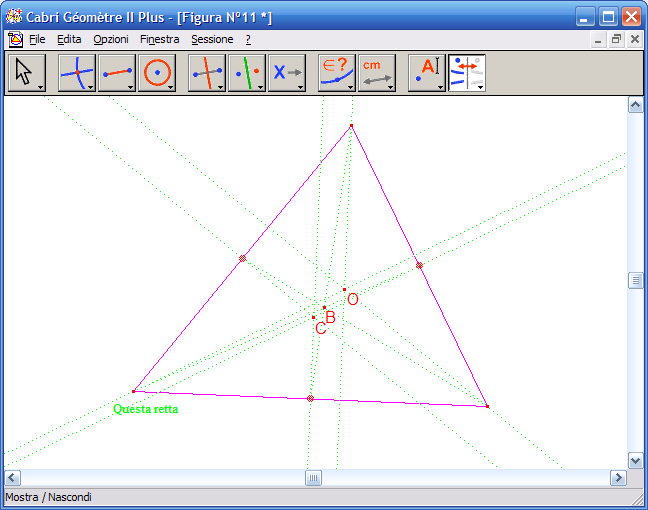Open the Edita menu

[x=69, y=39]
